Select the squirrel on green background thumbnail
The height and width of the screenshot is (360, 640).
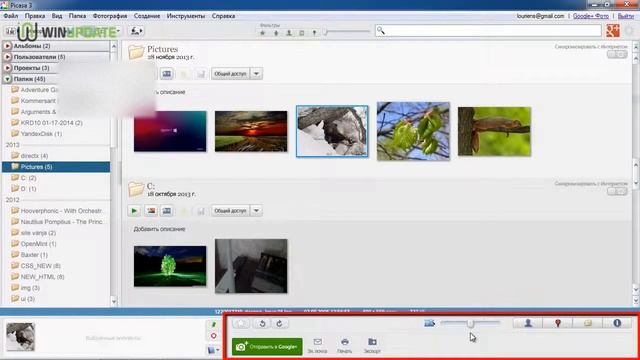[494, 131]
